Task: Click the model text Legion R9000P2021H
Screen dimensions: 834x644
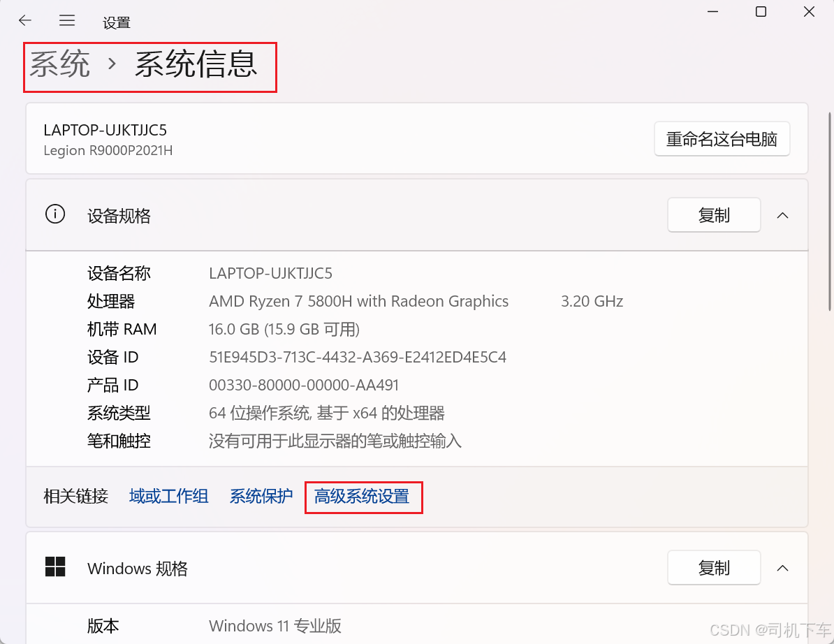Action: [108, 150]
